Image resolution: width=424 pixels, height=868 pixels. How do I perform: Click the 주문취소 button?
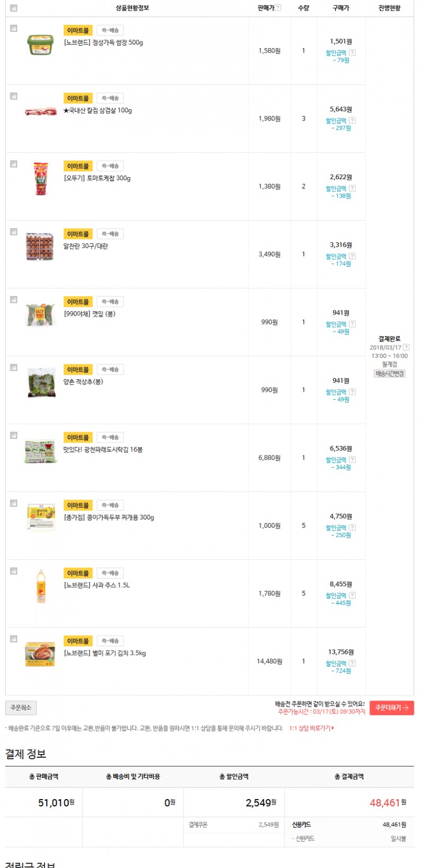21,707
